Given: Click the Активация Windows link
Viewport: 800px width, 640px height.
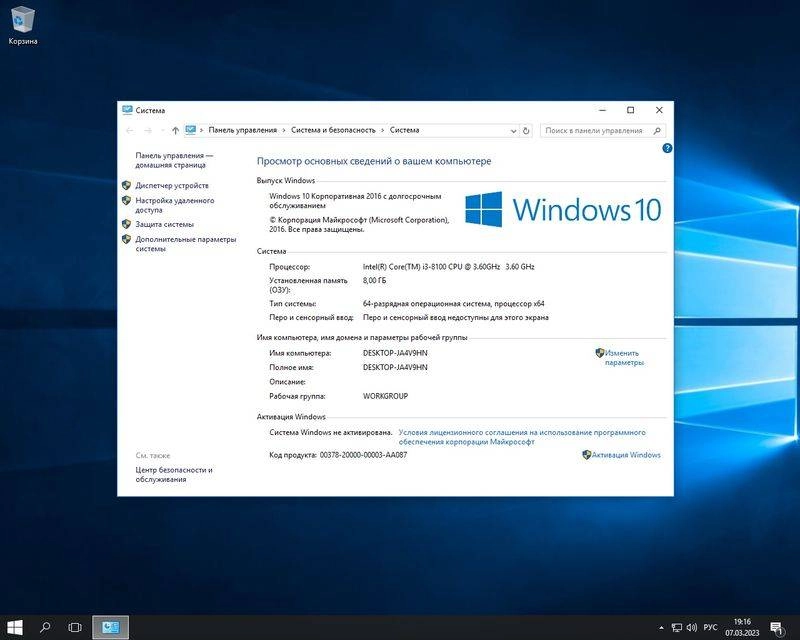Looking at the screenshot, I should point(626,455).
